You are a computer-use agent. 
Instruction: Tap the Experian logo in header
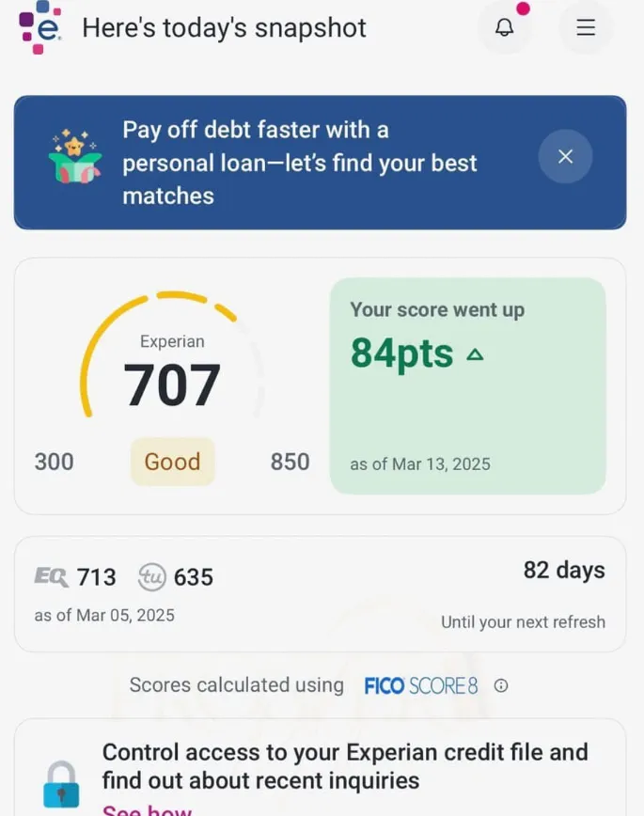(40, 27)
